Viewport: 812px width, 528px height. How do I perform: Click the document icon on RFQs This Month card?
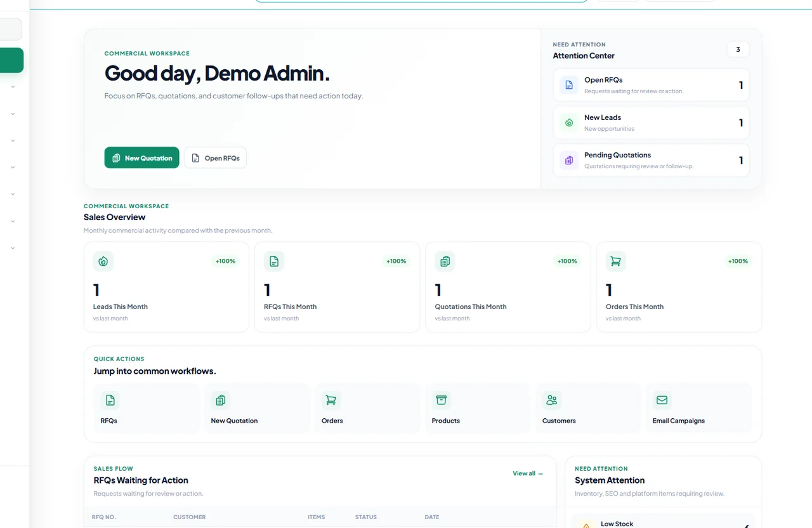point(274,261)
